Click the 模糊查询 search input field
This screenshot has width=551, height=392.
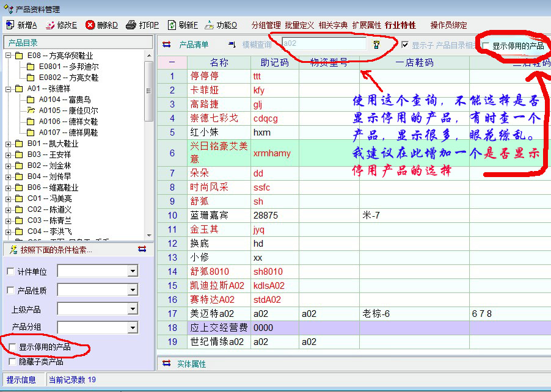click(324, 44)
